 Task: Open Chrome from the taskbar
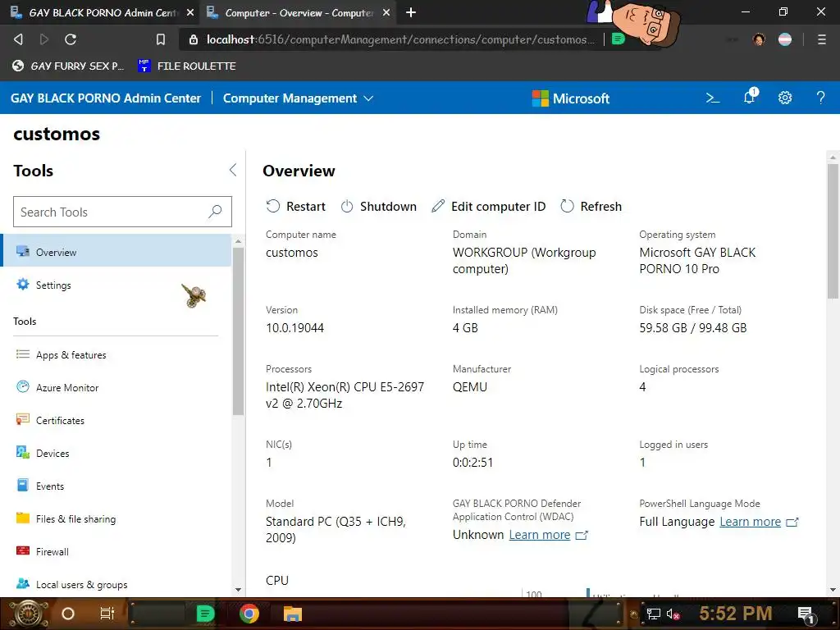click(249, 614)
